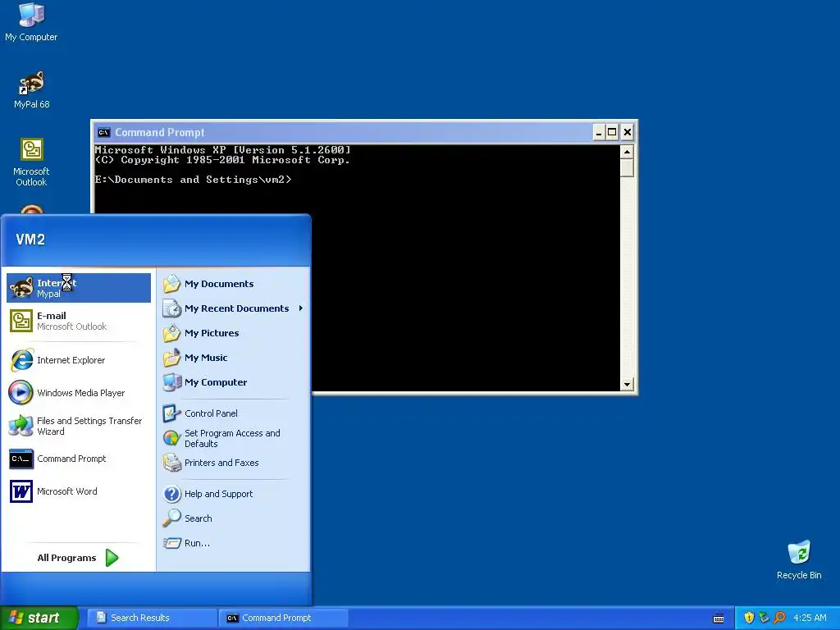Switch to Command Prompt taskbar button

(x=283, y=618)
